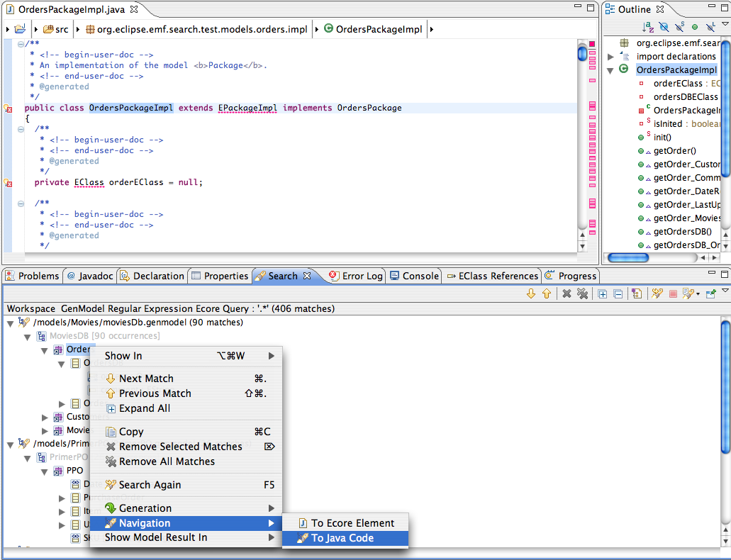Choose Copy in context menu
The width and height of the screenshot is (731, 560).
click(186, 432)
